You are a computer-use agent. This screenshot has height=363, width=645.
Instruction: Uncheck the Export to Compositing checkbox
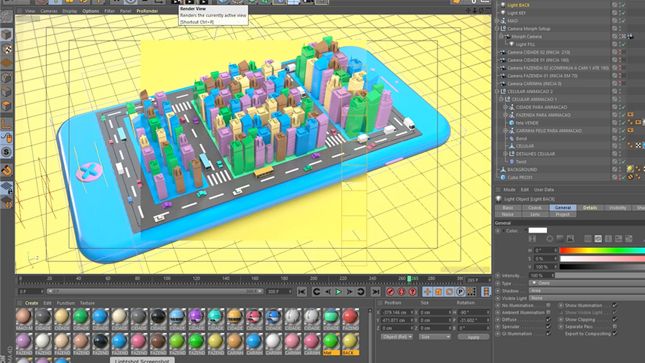tap(615, 333)
